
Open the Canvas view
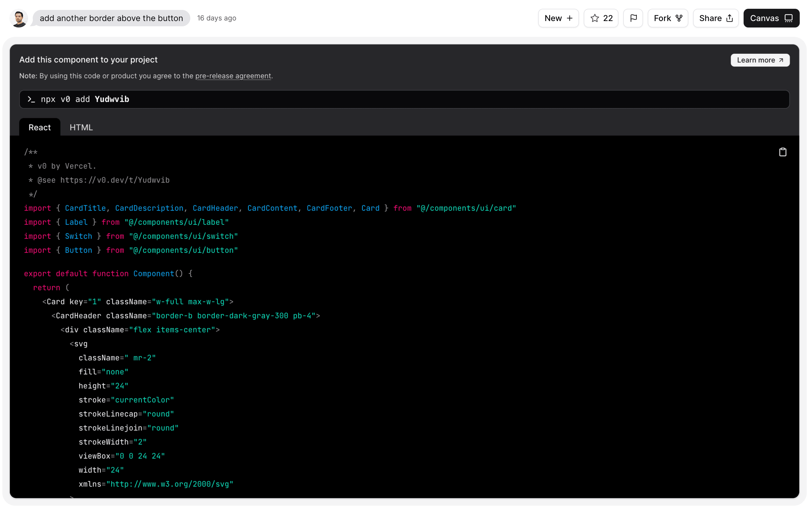tap(771, 18)
